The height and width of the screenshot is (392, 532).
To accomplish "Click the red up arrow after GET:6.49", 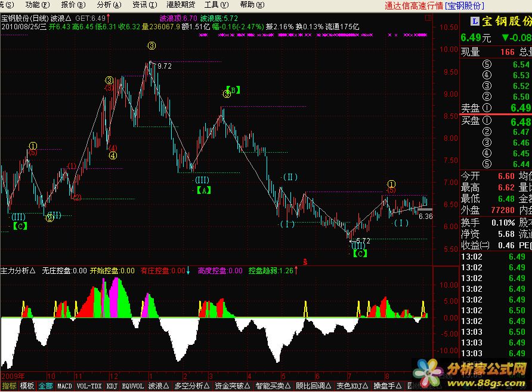I will [x=108, y=18].
